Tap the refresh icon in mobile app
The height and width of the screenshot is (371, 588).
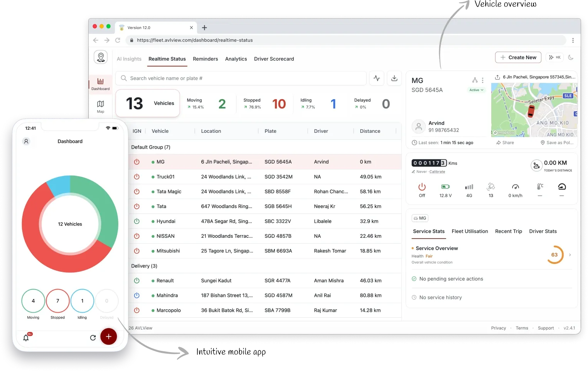pyautogui.click(x=93, y=338)
